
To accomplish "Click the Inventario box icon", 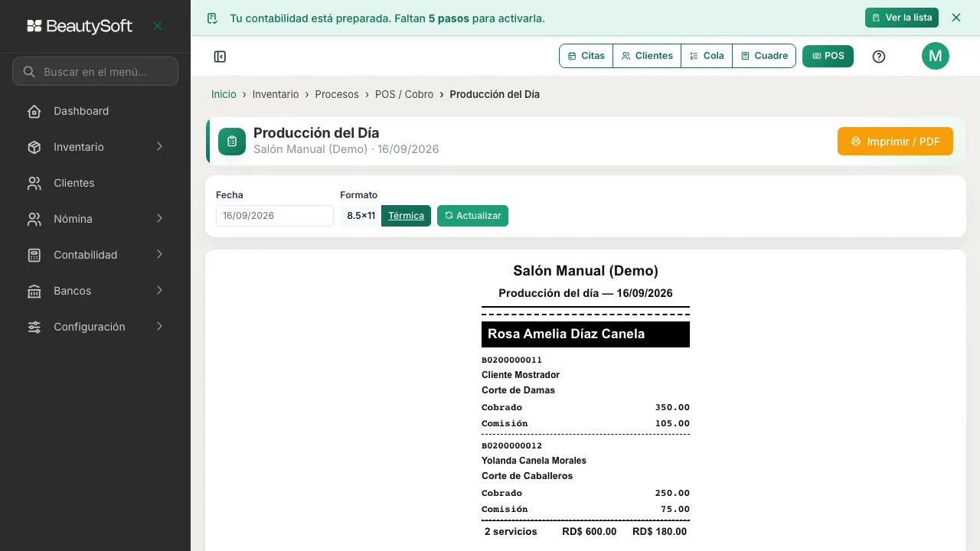I will click(x=34, y=147).
